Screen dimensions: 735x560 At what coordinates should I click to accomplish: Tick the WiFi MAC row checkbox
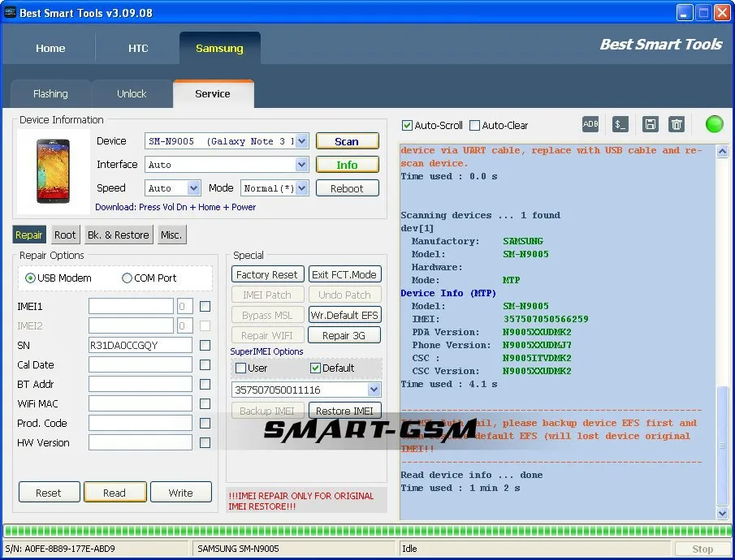205,403
